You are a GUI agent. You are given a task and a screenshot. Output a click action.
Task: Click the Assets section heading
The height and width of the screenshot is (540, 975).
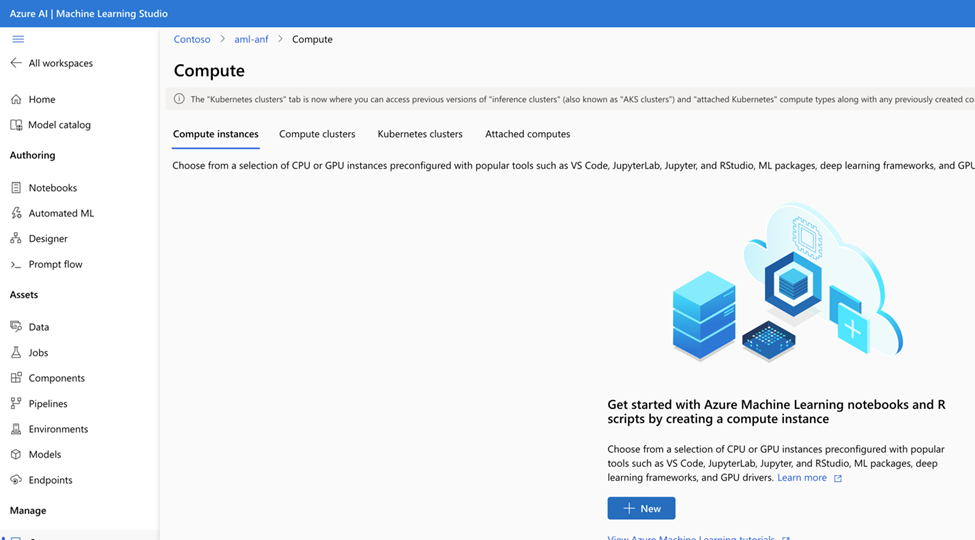coord(24,294)
